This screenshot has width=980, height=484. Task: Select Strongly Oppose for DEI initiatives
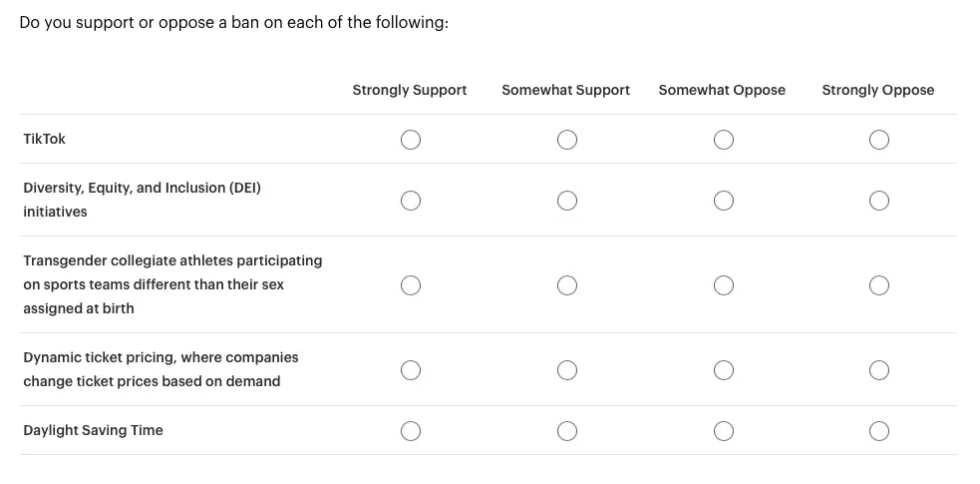pos(878,201)
